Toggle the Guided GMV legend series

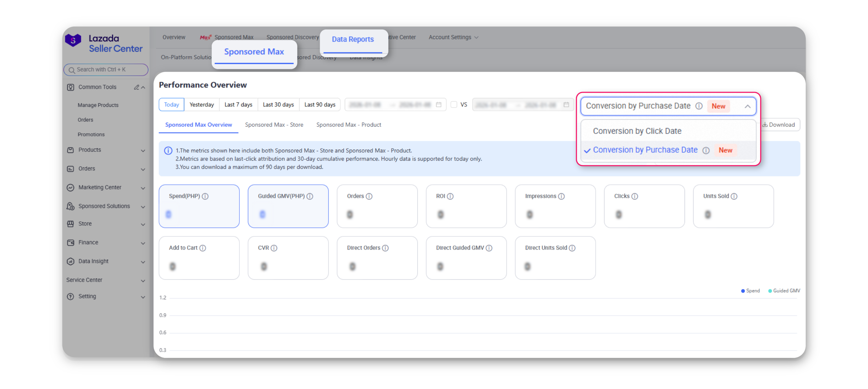pos(784,291)
